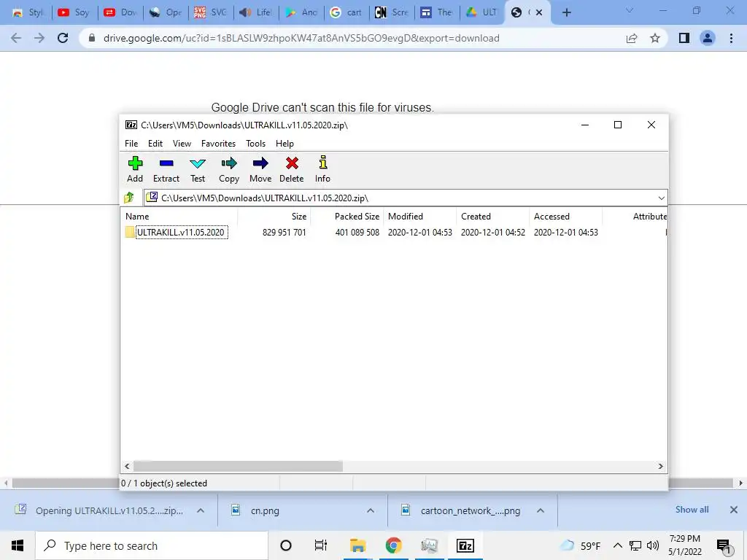The width and height of the screenshot is (747, 560).
Task: Open File Explorer from taskbar
Action: [357, 545]
